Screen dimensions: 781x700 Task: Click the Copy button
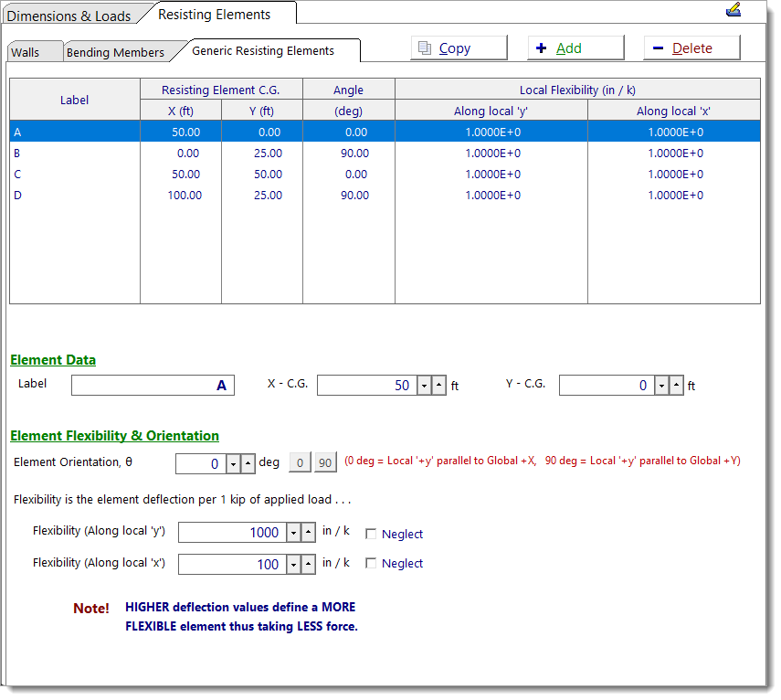tap(459, 48)
